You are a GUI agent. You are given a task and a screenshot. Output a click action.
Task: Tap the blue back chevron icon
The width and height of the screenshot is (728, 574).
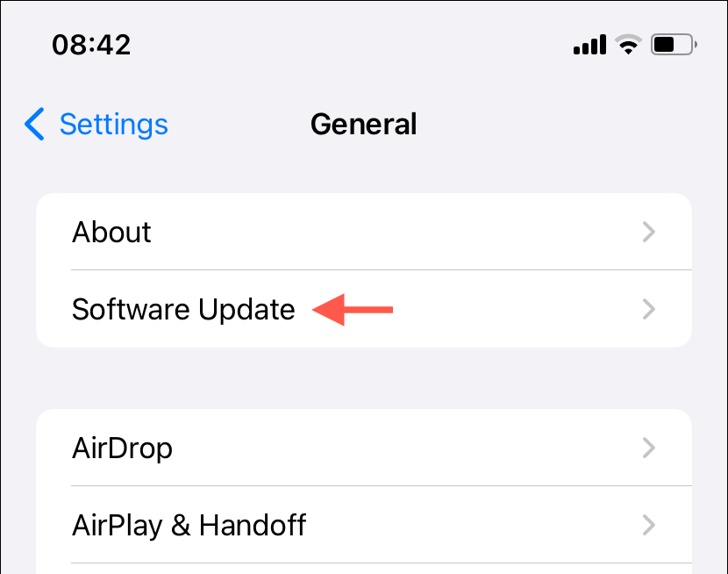tap(34, 124)
